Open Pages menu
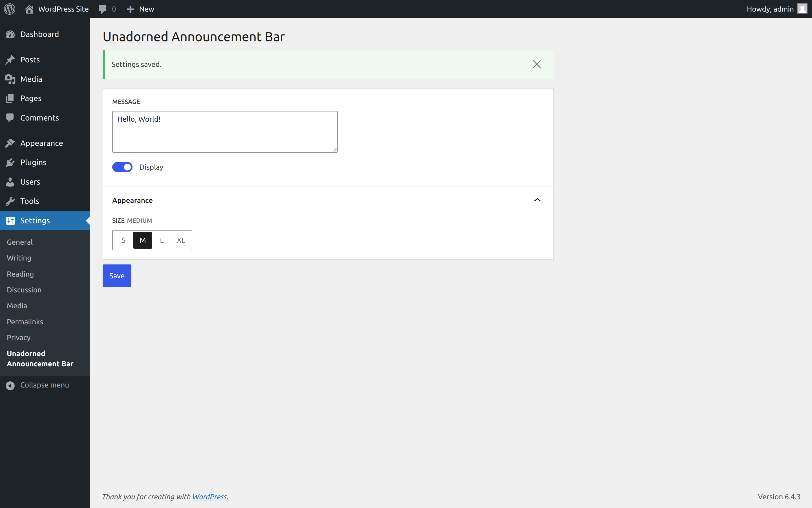812x508 pixels. tap(45, 98)
